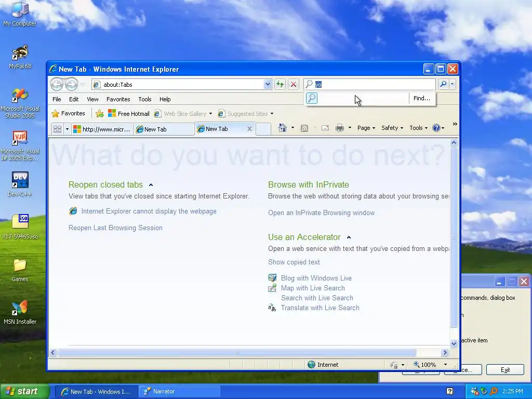Open Page command dropdown
The width and height of the screenshot is (532, 399).
coord(366,128)
